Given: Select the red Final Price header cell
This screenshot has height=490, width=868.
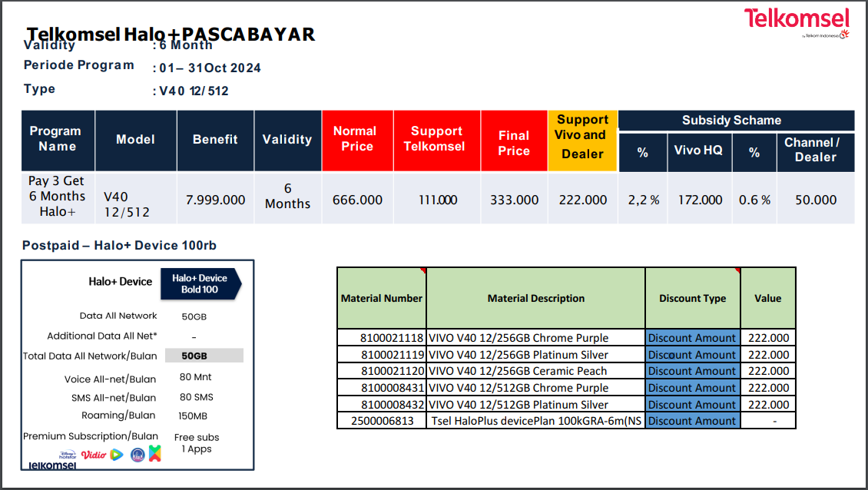Looking at the screenshot, I should click(514, 141).
